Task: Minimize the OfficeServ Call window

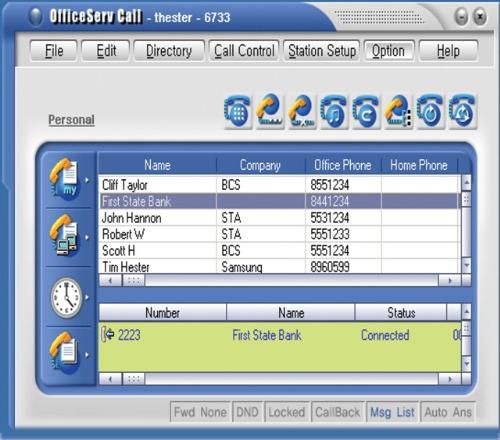Action: point(461,17)
